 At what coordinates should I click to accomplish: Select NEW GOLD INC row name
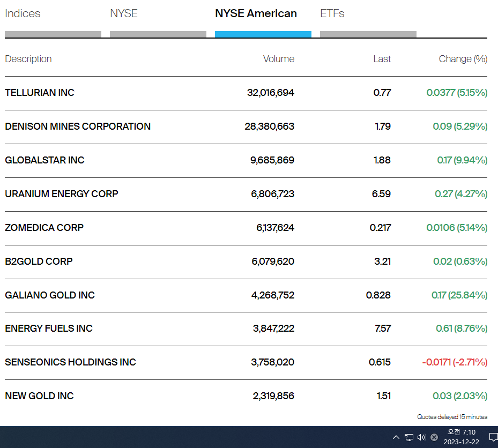coord(39,395)
